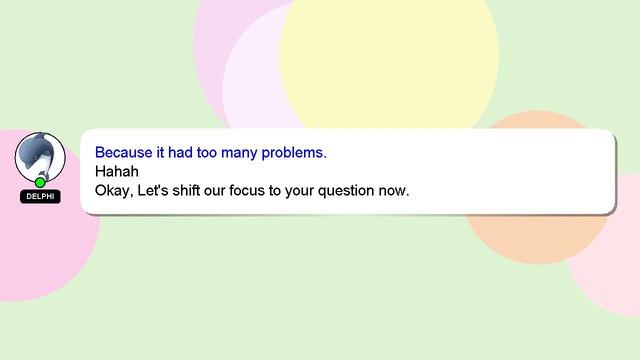
Task: Click the orange circle behind the bubble
Action: (536, 239)
